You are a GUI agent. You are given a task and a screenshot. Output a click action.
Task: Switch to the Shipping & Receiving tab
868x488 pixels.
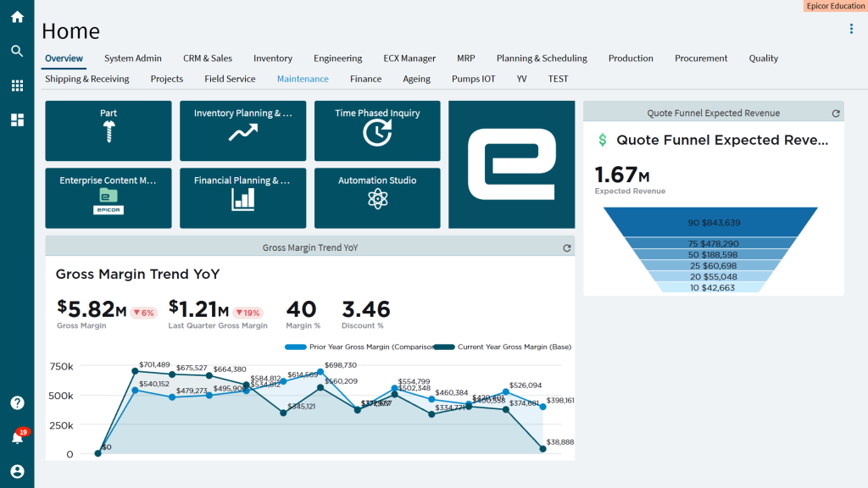[x=87, y=79]
